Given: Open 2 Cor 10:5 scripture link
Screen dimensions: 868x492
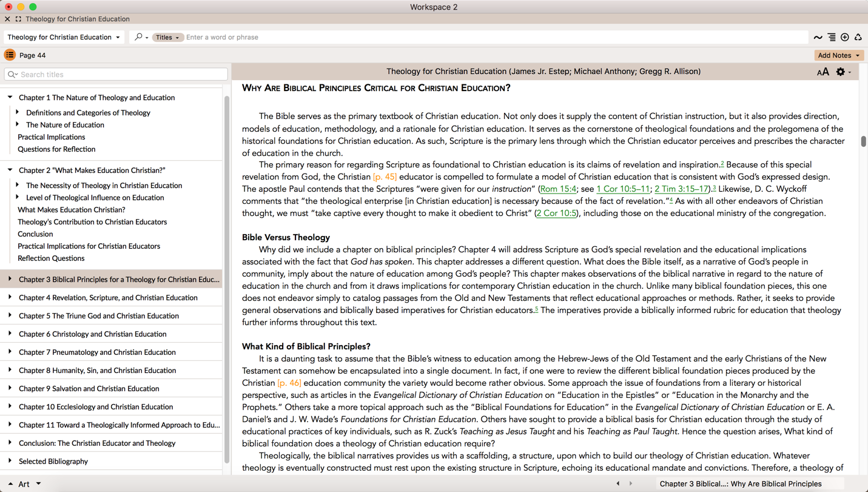Looking at the screenshot, I should coord(556,213).
